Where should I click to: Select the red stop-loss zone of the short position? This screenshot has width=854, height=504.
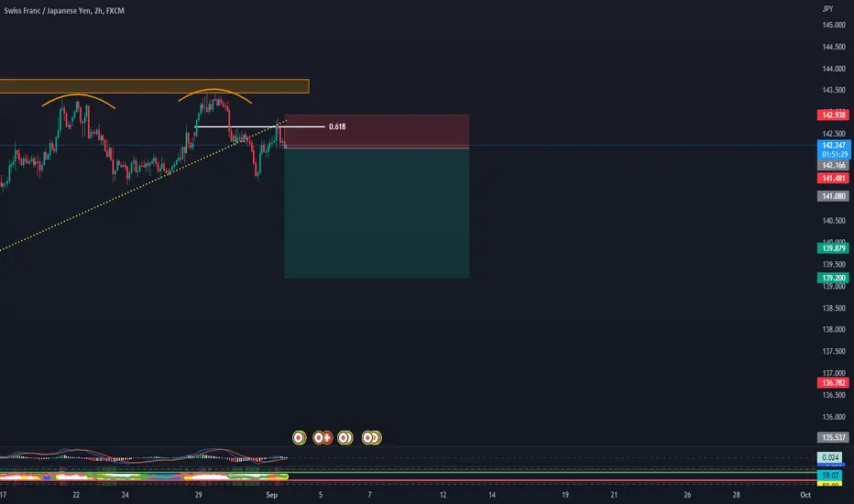377,131
